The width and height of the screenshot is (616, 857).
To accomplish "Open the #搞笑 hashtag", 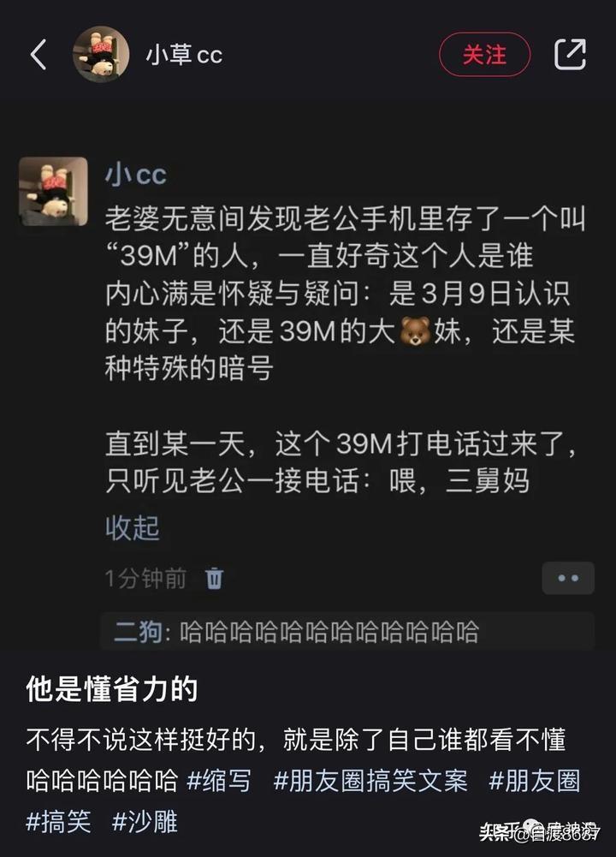I will click(x=58, y=822).
